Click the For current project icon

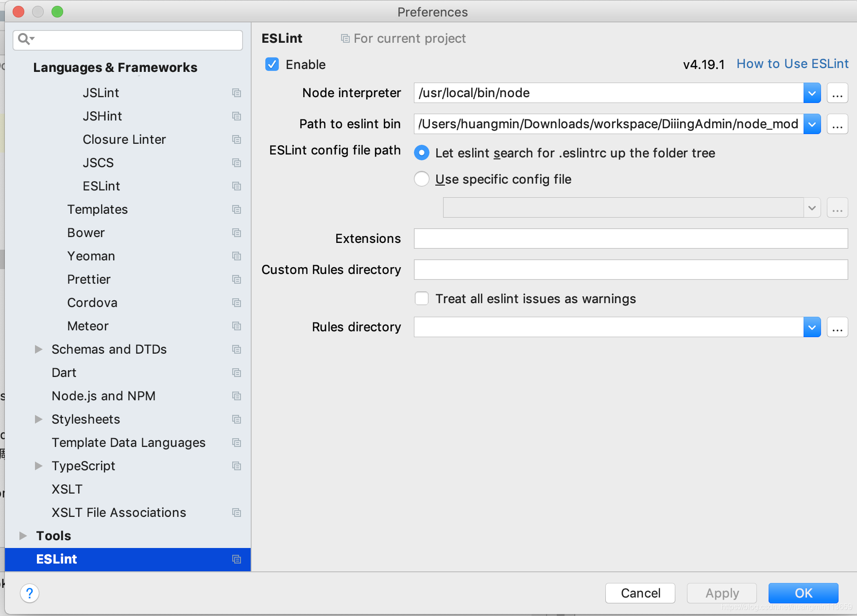[345, 38]
